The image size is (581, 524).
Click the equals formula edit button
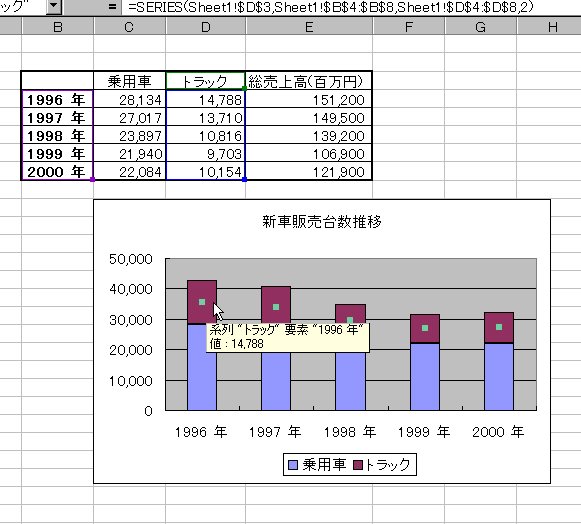(x=112, y=7)
